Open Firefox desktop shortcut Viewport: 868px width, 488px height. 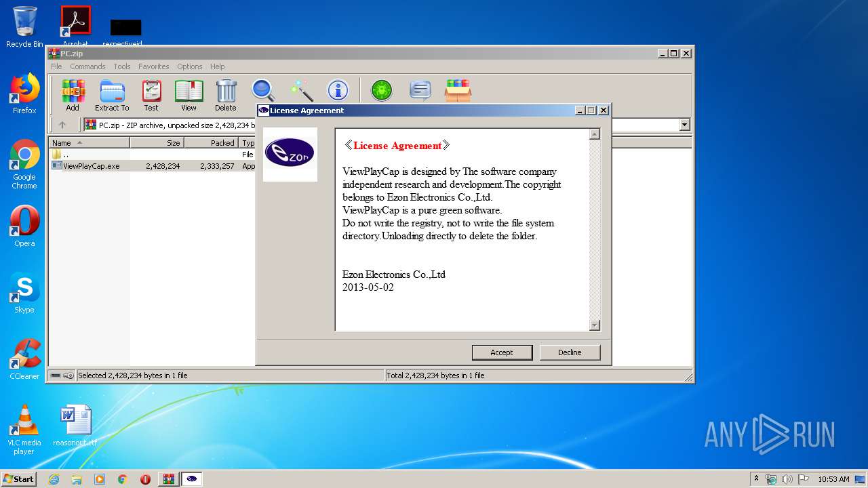(x=24, y=94)
